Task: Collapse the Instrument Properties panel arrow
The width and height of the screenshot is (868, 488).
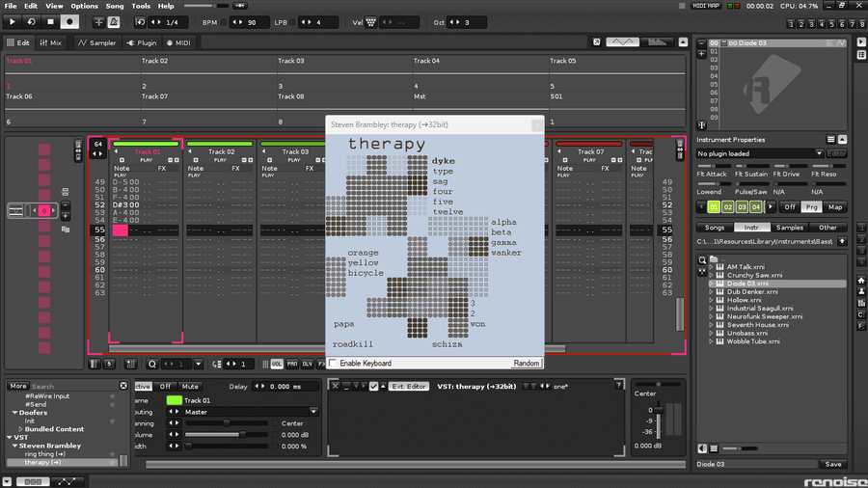Action: pyautogui.click(x=842, y=140)
